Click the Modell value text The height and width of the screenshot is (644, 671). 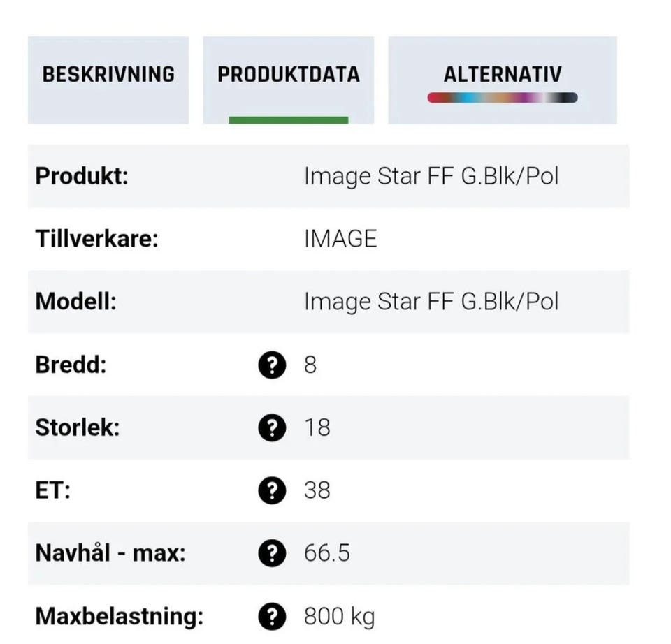pos(431,302)
